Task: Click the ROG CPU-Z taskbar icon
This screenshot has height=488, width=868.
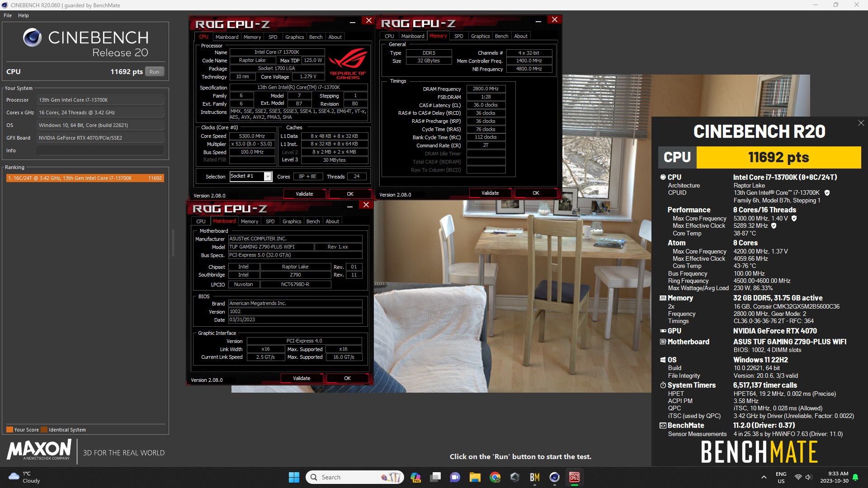Action: click(x=575, y=477)
